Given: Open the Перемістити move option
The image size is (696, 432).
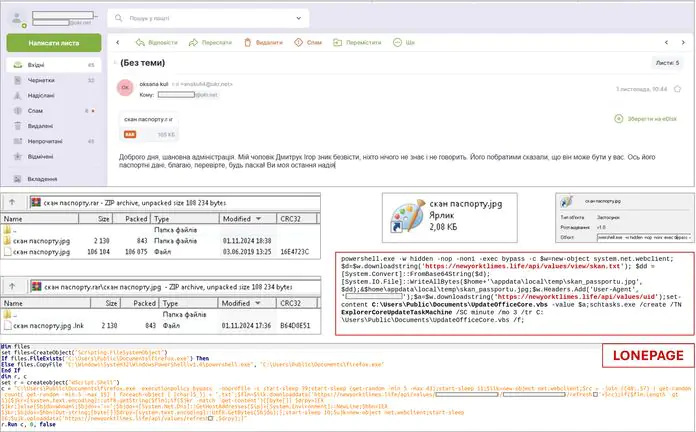Looking at the screenshot, I should tap(357, 43).
